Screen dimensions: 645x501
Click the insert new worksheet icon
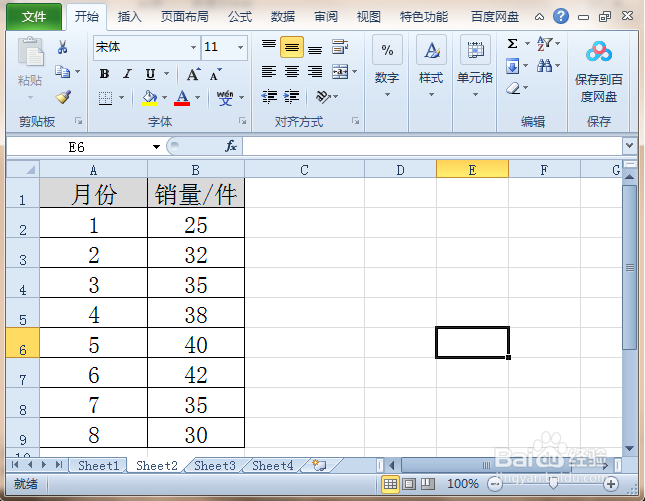pos(319,465)
